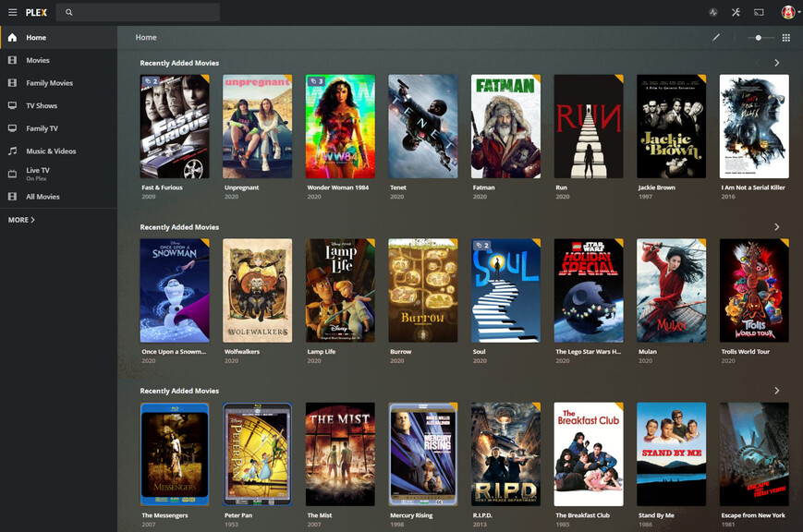This screenshot has width=803, height=532.
Task: Switch view with the grid layout icon
Action: click(x=786, y=37)
